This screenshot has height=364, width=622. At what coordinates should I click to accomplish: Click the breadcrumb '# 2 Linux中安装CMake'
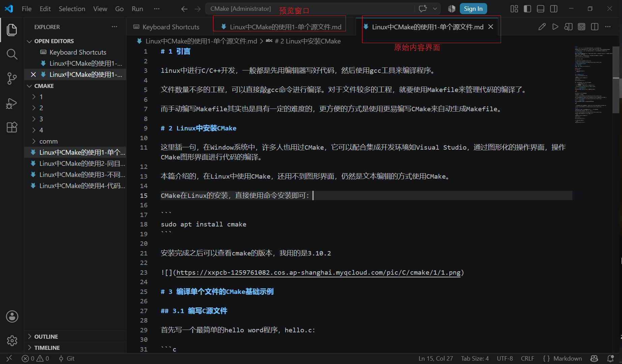click(307, 41)
